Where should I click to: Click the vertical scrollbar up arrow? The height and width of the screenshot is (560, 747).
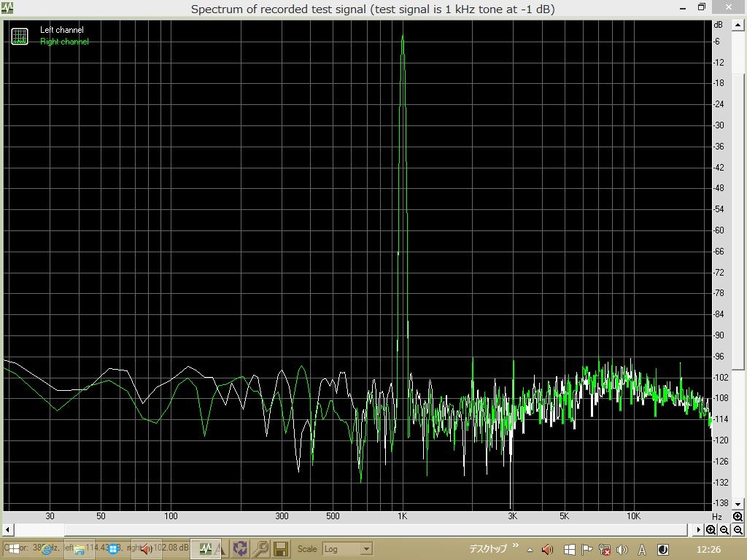tap(738, 25)
